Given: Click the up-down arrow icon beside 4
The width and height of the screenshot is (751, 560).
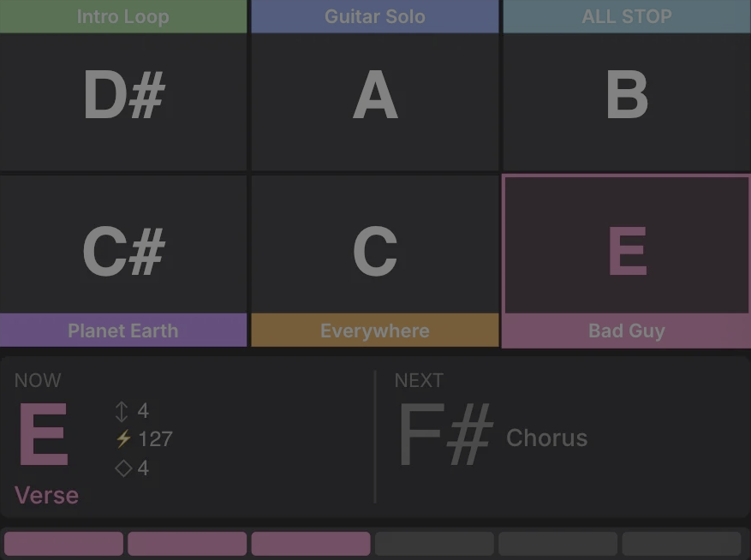Looking at the screenshot, I should pyautogui.click(x=122, y=412).
